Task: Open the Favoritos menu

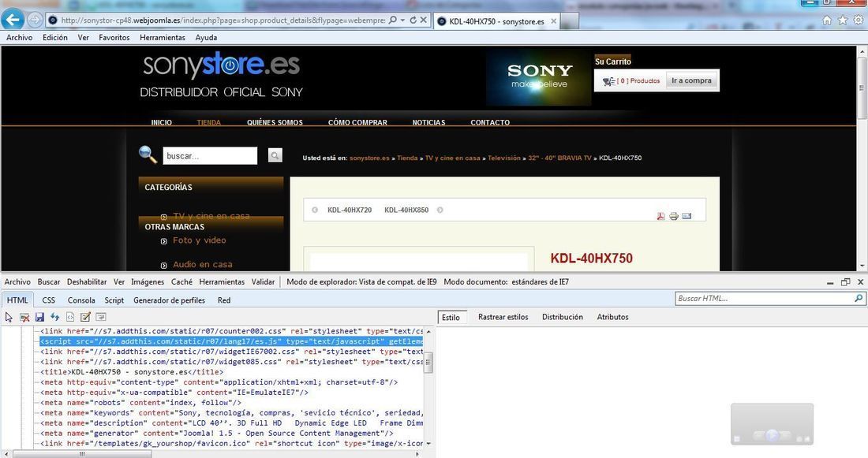Action: pyautogui.click(x=114, y=38)
